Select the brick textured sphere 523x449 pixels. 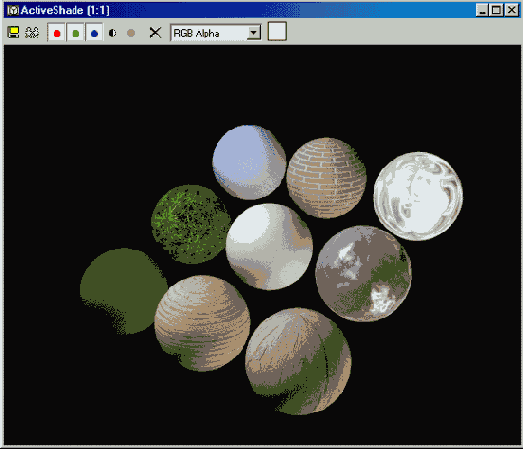326,178
